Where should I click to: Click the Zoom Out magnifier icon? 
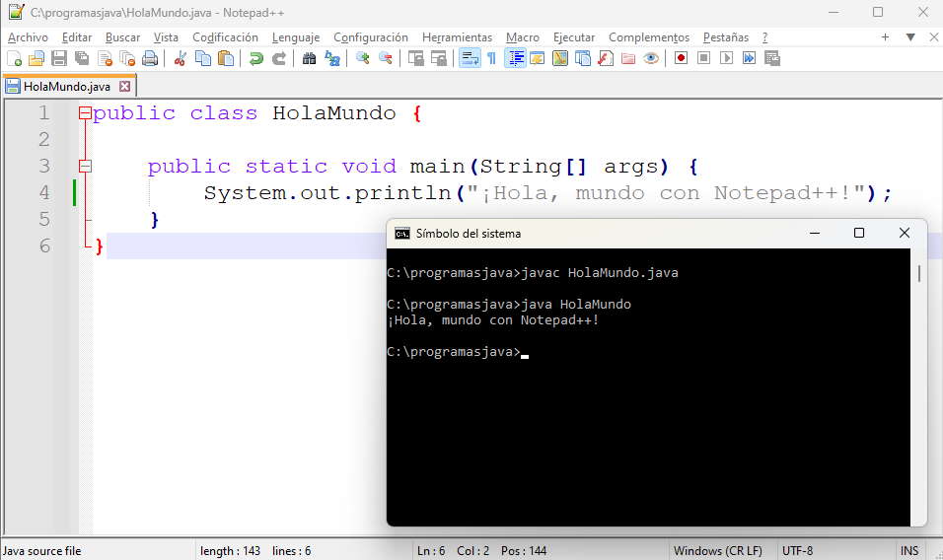[386, 58]
